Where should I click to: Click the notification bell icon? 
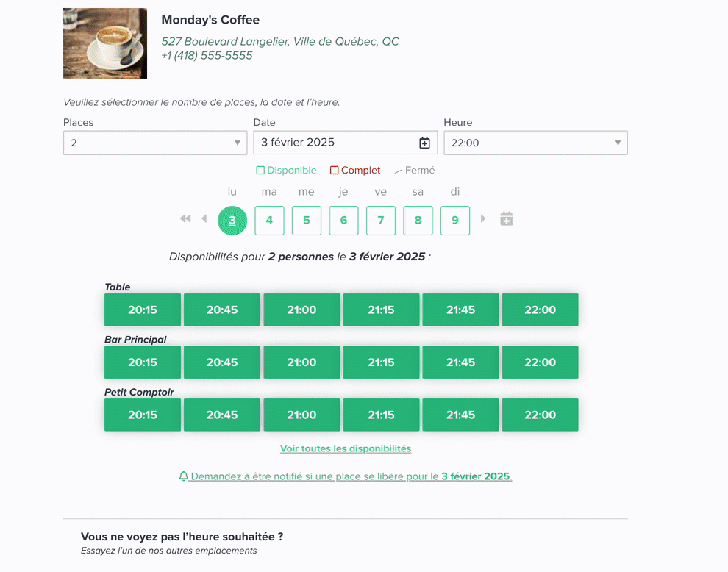184,476
